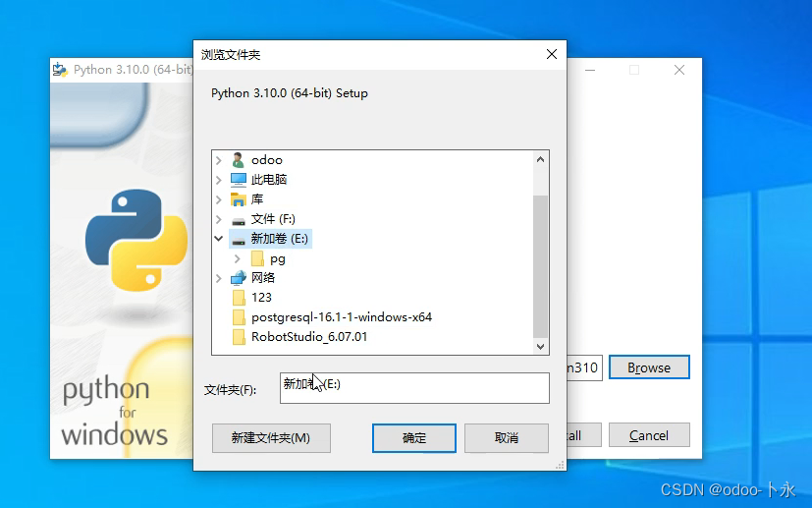This screenshot has width=812, height=508.
Task: Minimize the Python Setup window
Action: point(590,70)
